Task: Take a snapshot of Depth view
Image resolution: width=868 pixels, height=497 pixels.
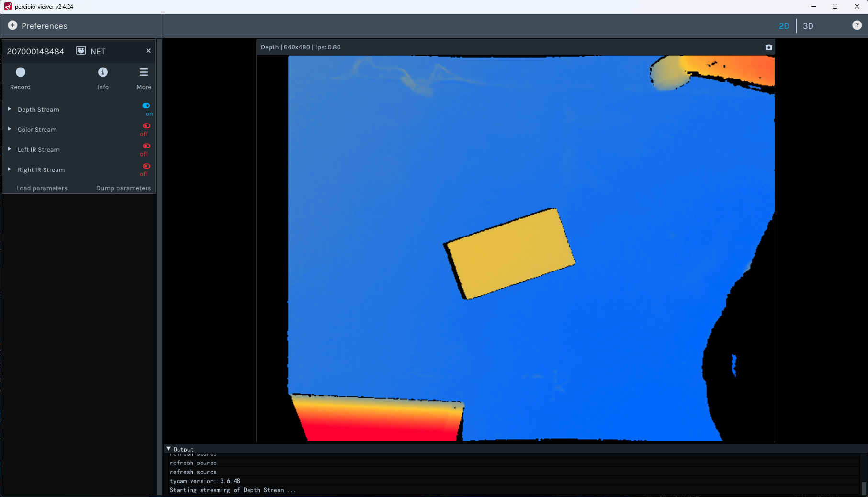Action: (x=768, y=47)
